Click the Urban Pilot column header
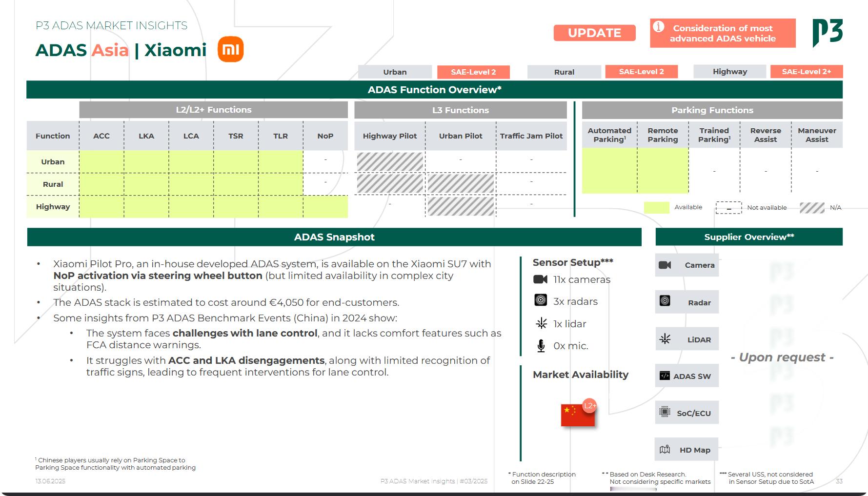Viewport: 868px width, 496px height. tap(461, 136)
